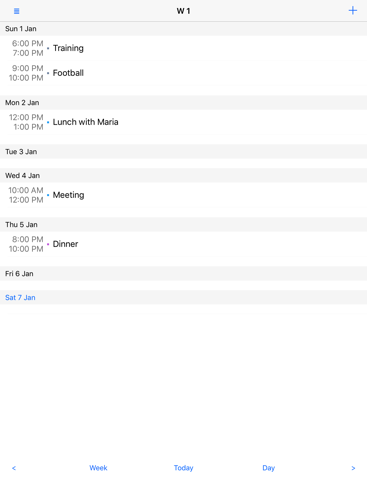
Task: Select the Sun 1 Jan header
Action: point(183,29)
